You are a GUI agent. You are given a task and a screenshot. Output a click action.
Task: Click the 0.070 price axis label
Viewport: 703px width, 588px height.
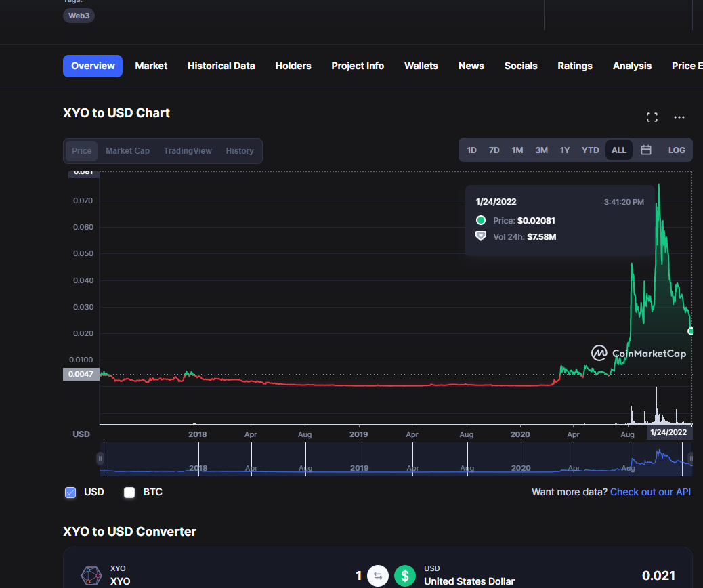(83, 201)
